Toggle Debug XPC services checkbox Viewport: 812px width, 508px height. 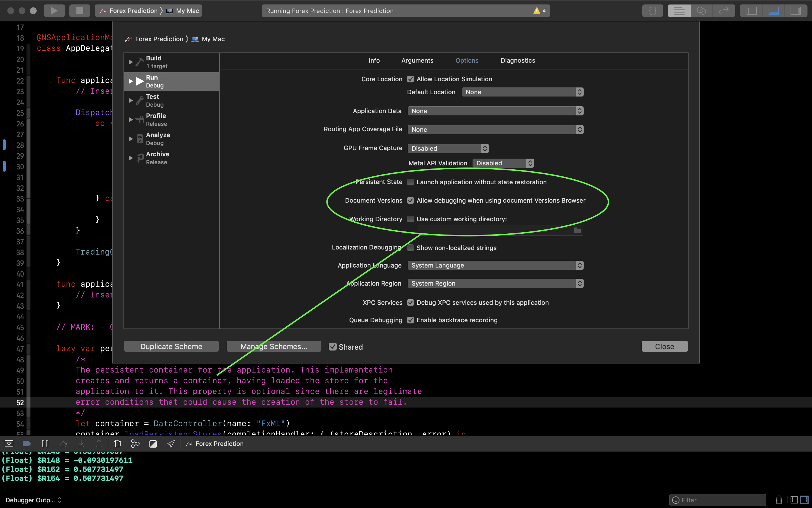click(410, 303)
